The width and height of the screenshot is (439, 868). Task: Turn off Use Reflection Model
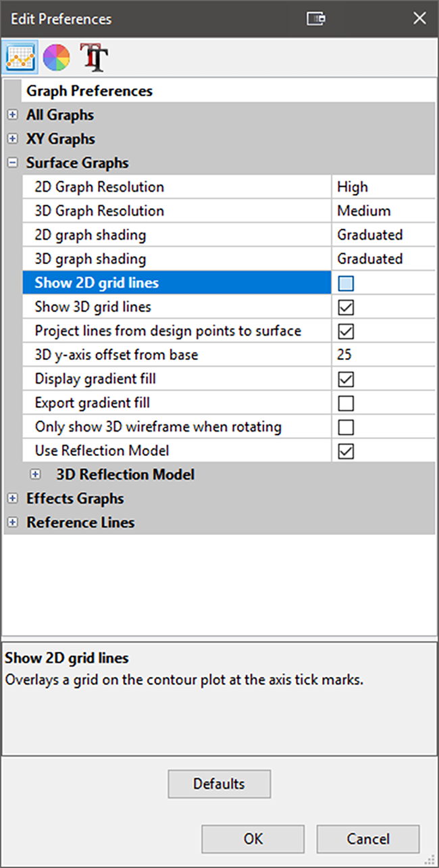tap(346, 451)
